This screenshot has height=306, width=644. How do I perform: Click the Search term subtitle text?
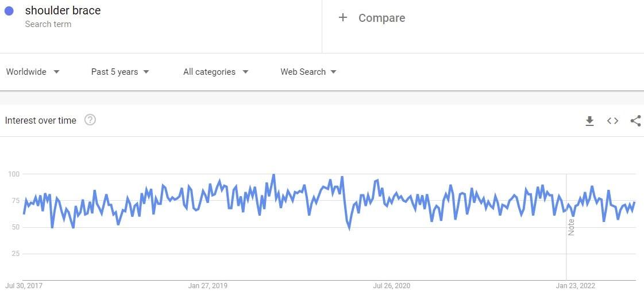pyautogui.click(x=48, y=24)
